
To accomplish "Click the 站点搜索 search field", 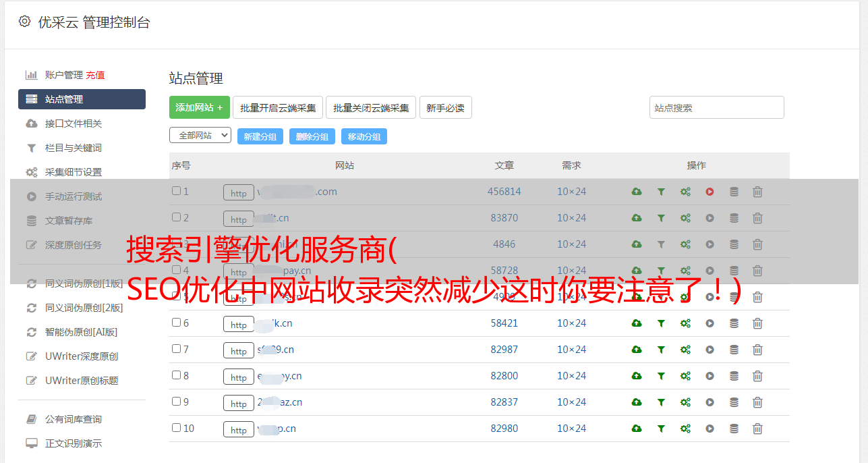I will [x=716, y=107].
